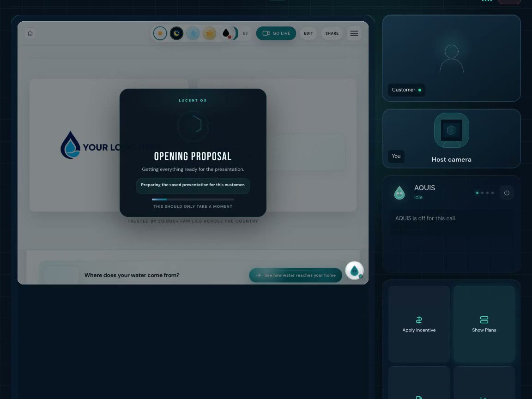Image resolution: width=532 pixels, height=399 pixels.
Task: Click the Show Plans stacked icon
Action: point(484,320)
